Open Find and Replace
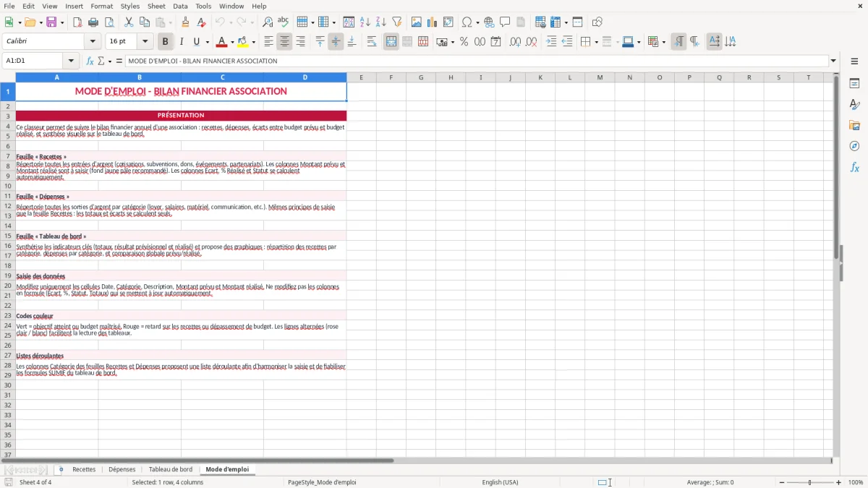Image resolution: width=868 pixels, height=488 pixels. 268,22
